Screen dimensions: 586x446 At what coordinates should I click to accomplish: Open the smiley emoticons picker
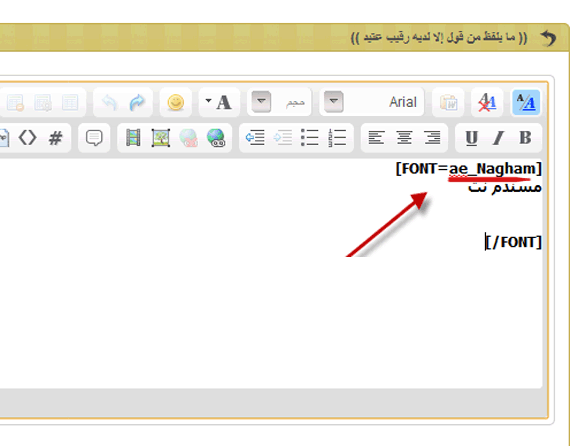(x=176, y=102)
